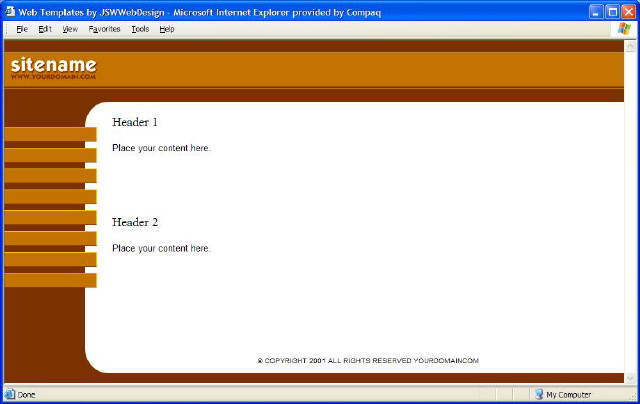Image resolution: width=640 pixels, height=404 pixels.
Task: Open the View menu
Action: (70, 29)
